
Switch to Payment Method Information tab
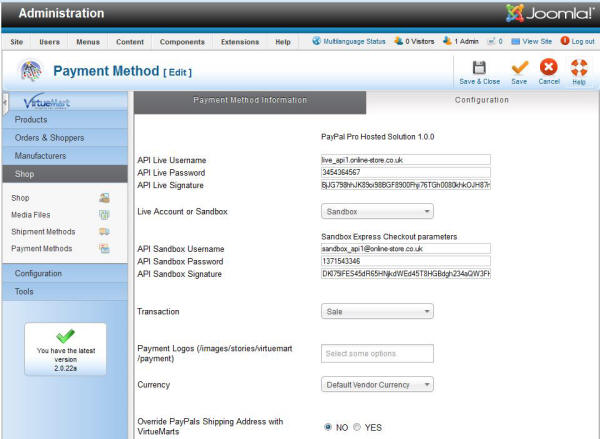250,101
